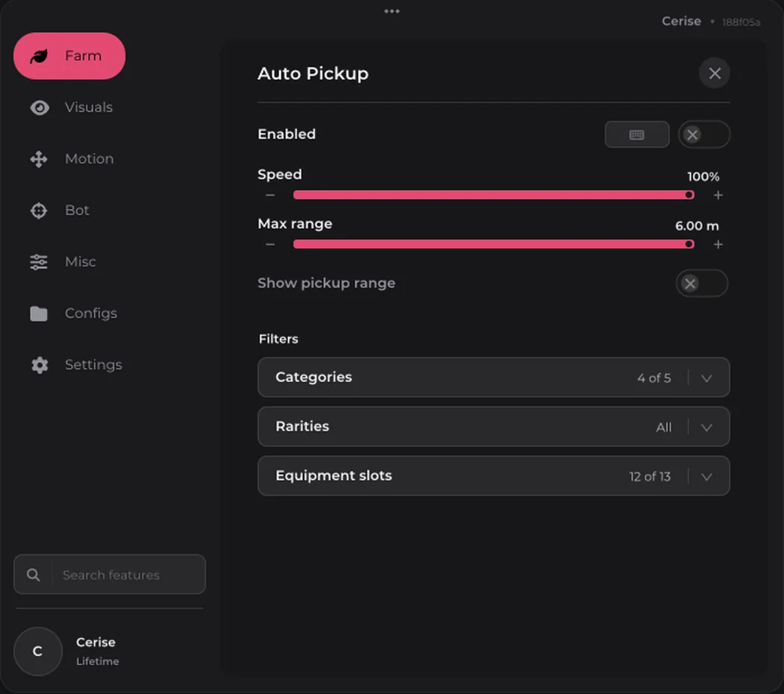Set keybind for Enabled option

click(637, 134)
